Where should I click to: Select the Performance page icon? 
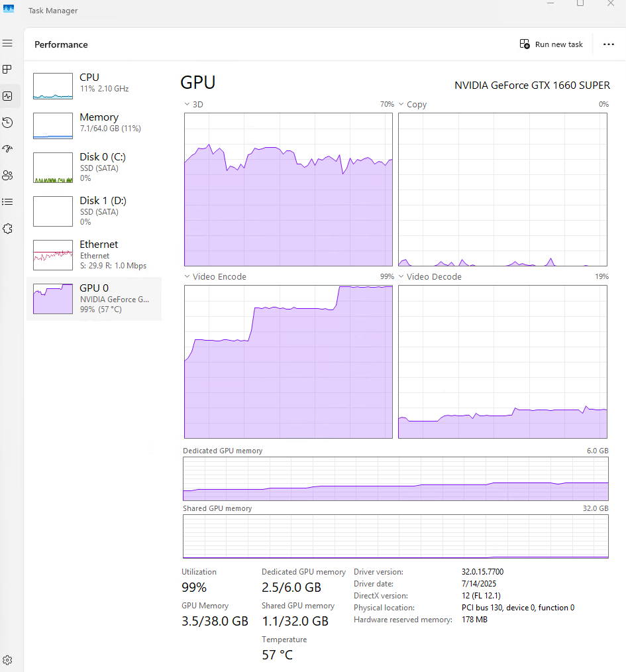(x=7, y=96)
